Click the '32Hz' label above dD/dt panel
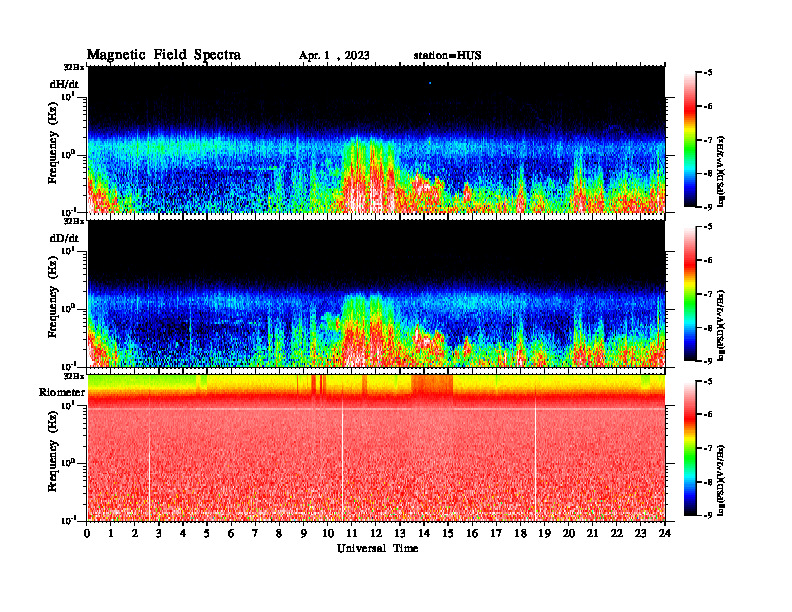Viewport: 792px width, 612px height. 74,221
